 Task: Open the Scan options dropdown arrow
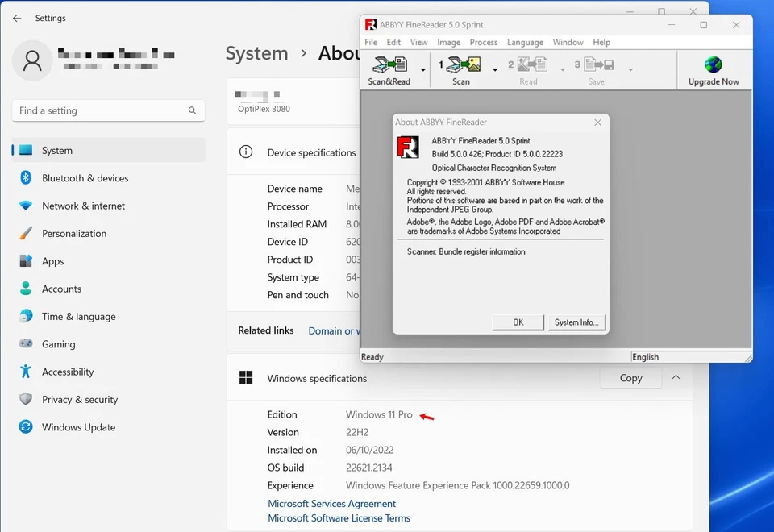[x=495, y=71]
